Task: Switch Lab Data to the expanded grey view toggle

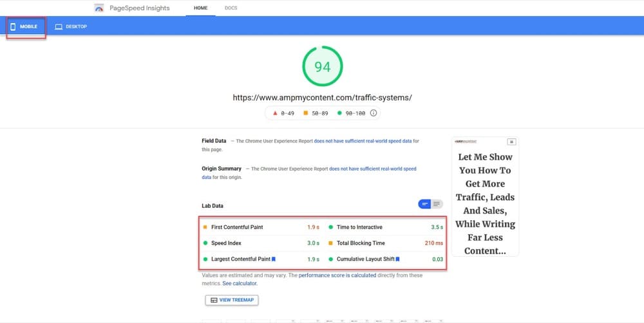Action: (x=437, y=204)
